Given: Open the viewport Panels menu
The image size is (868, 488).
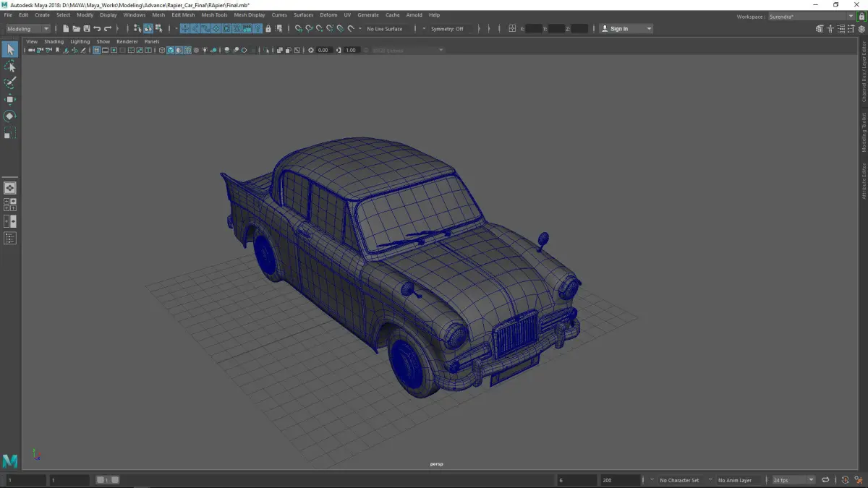Looking at the screenshot, I should click(152, 41).
